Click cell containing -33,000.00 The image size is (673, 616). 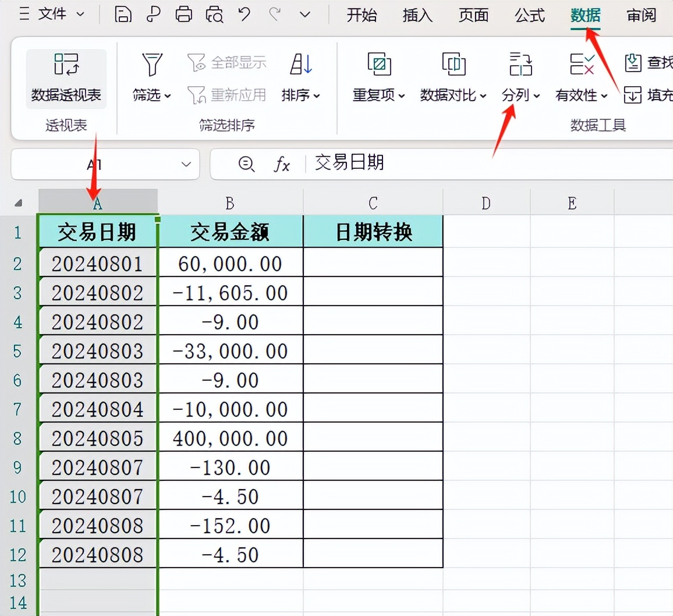click(x=231, y=351)
